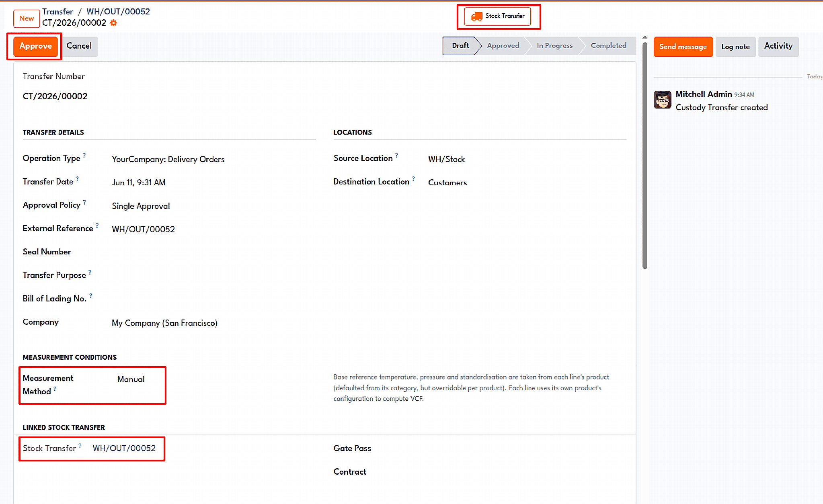Open WH/OUT/00052 breadcrumb link
Screen dimensions: 823x504
118,12
